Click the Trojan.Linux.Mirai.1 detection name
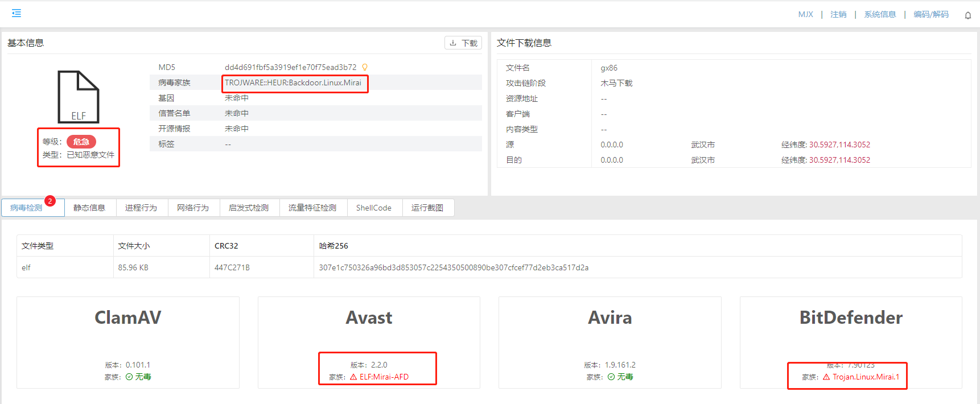980x404 pixels. click(866, 377)
